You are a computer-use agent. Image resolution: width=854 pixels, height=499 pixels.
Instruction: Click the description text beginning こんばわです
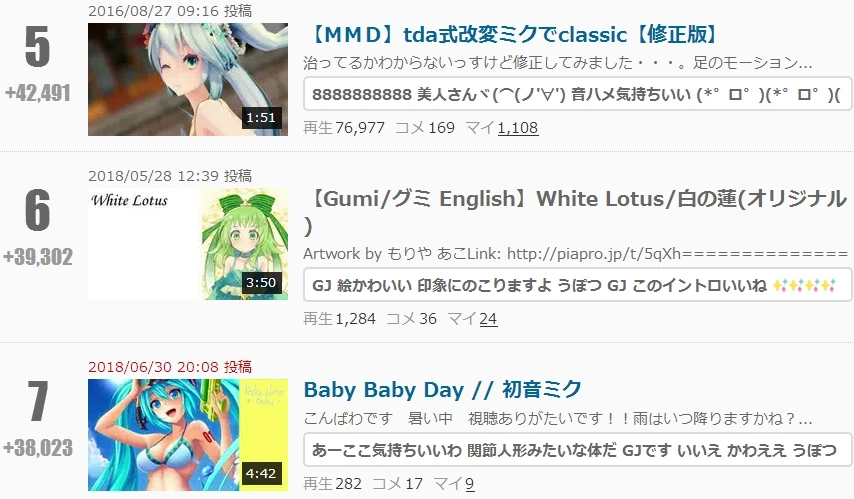pyautogui.click(x=558, y=418)
